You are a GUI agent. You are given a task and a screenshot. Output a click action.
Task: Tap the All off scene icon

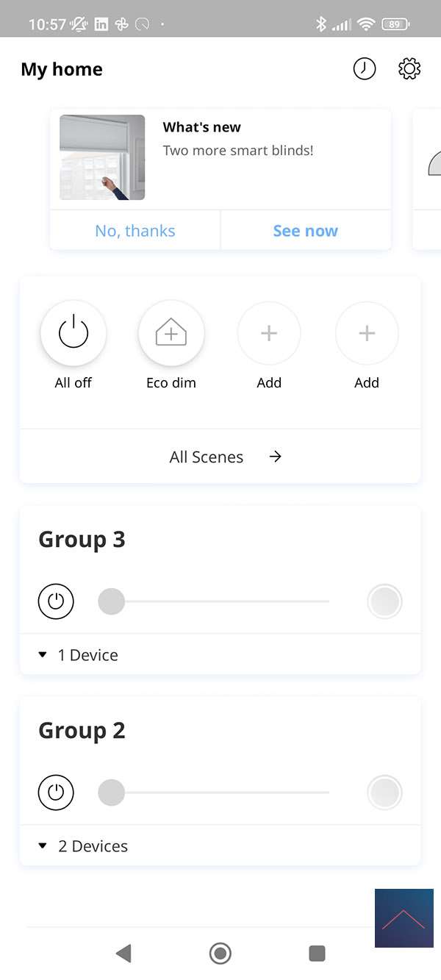[x=73, y=333]
